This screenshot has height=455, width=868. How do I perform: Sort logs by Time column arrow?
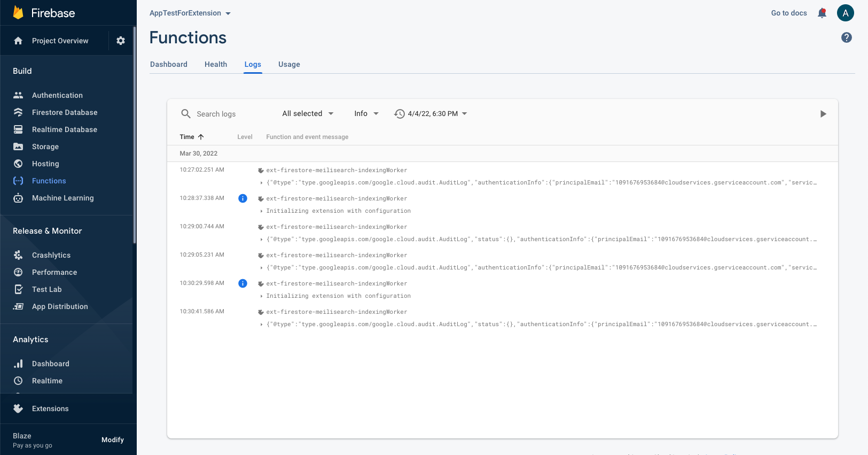(201, 137)
